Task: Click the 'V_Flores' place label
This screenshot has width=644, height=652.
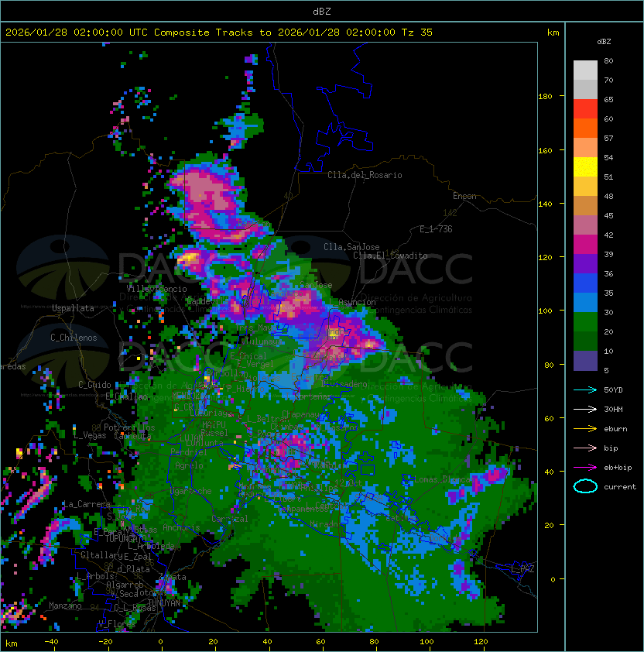Action: tap(117, 623)
